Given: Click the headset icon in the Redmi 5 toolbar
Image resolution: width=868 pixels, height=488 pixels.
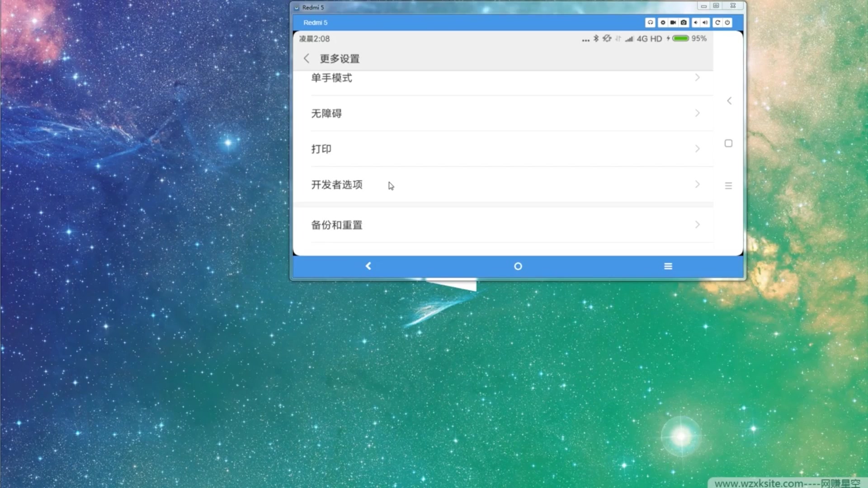Looking at the screenshot, I should [650, 23].
